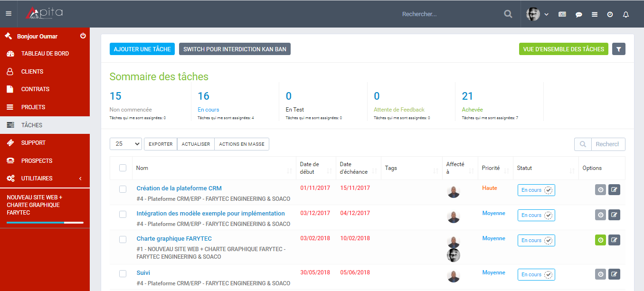Open Clients in sidebar
Viewport: 644px width, 291px height.
[45, 72]
